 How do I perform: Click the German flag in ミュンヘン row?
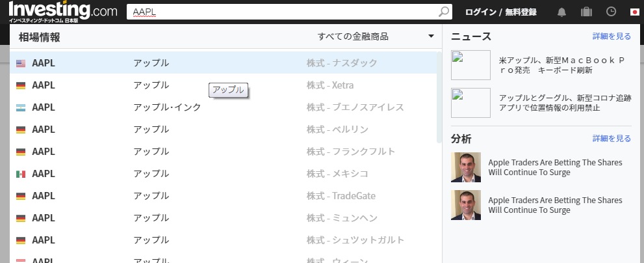[x=21, y=219]
